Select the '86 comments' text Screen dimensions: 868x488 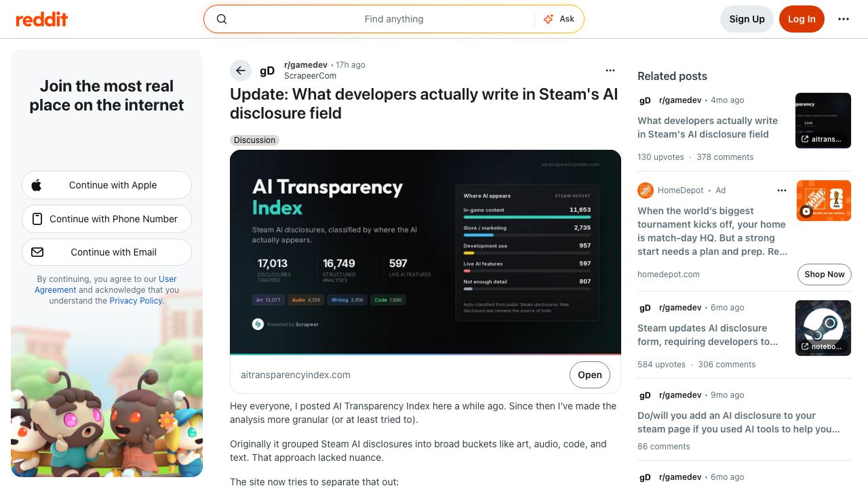pos(664,447)
